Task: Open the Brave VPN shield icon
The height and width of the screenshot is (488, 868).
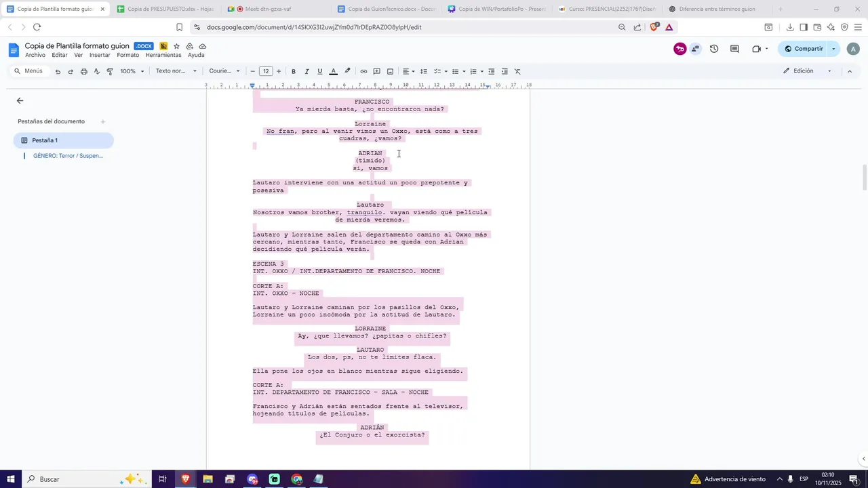Action: (844, 27)
